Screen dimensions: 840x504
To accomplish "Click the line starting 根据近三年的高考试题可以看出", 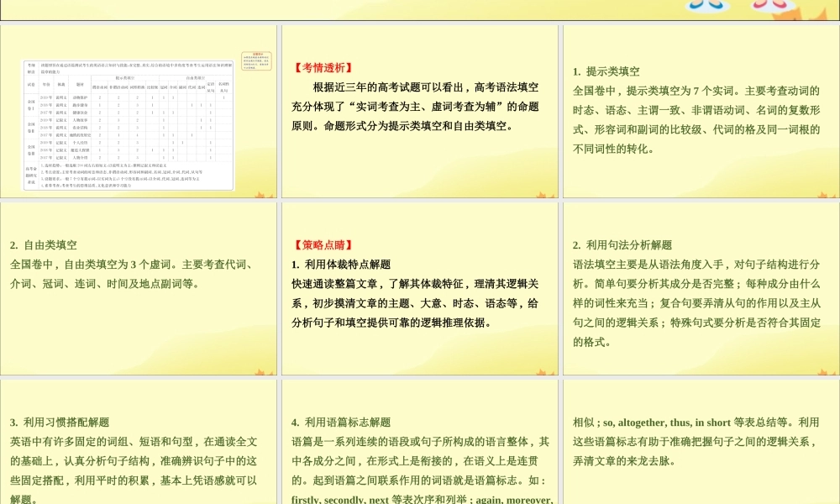I will click(426, 87).
